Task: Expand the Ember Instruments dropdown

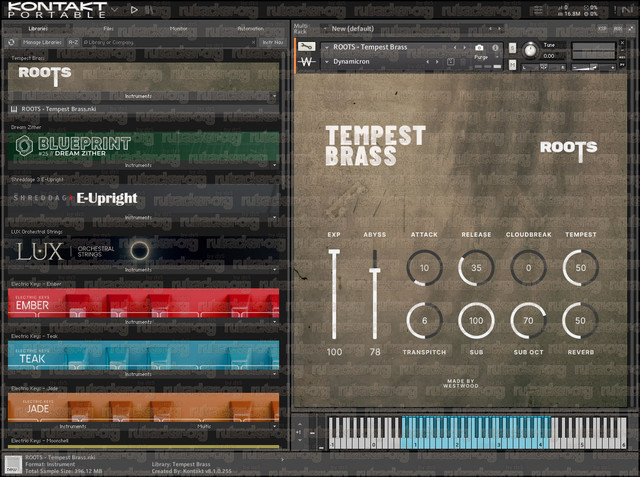Action: click(x=274, y=322)
